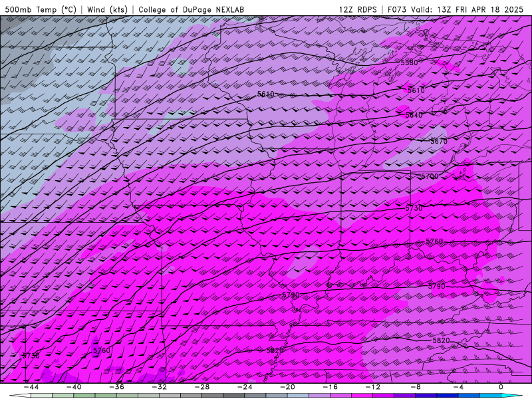Select the 5640 height contour label
Viewport: 532px width, 399px height.
[414, 115]
